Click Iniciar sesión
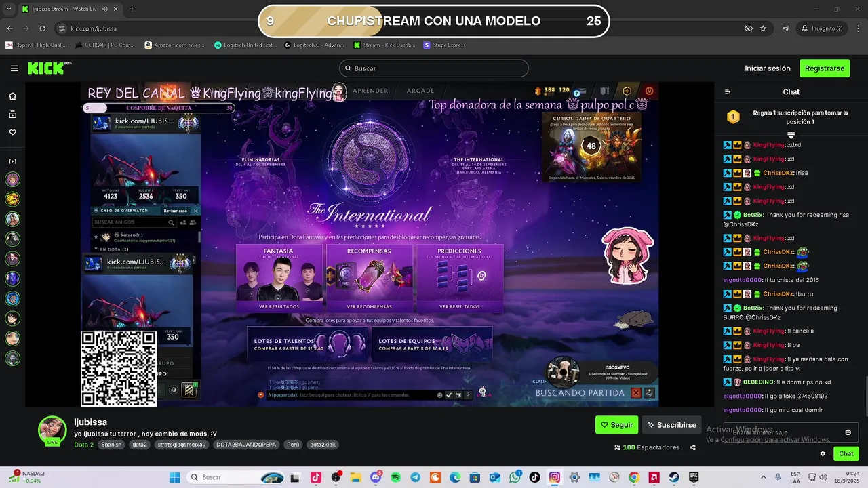Image resolution: width=868 pixels, height=488 pixels. point(768,68)
